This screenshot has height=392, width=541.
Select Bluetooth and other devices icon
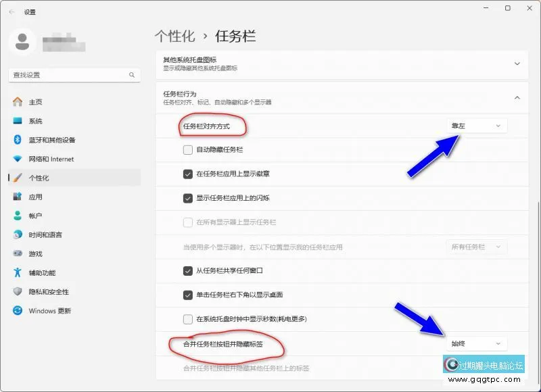click(x=18, y=140)
